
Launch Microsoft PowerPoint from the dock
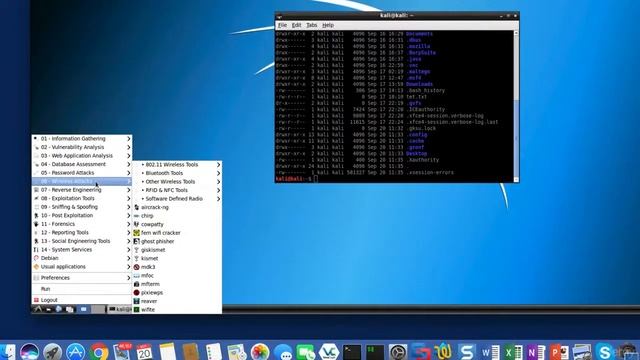(x=558, y=351)
